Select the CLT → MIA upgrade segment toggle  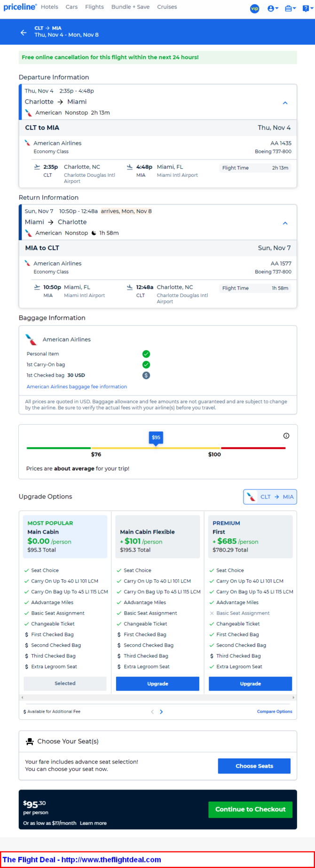click(270, 497)
